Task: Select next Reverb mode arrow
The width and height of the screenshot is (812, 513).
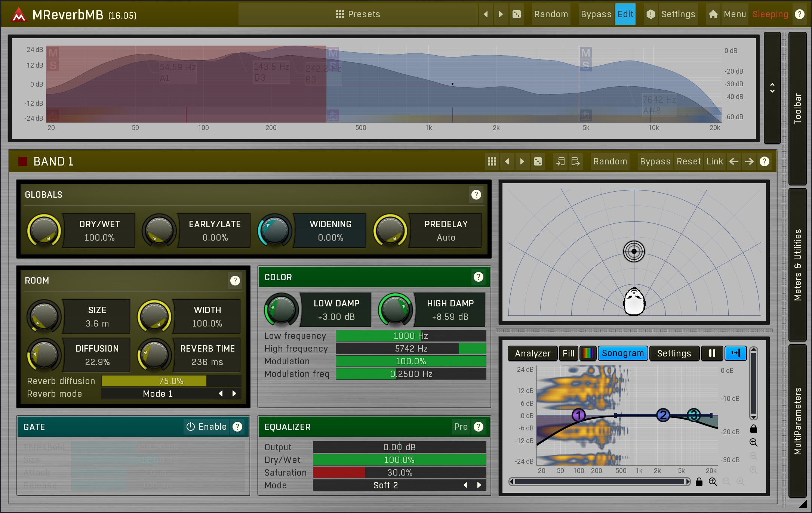Action: point(234,393)
